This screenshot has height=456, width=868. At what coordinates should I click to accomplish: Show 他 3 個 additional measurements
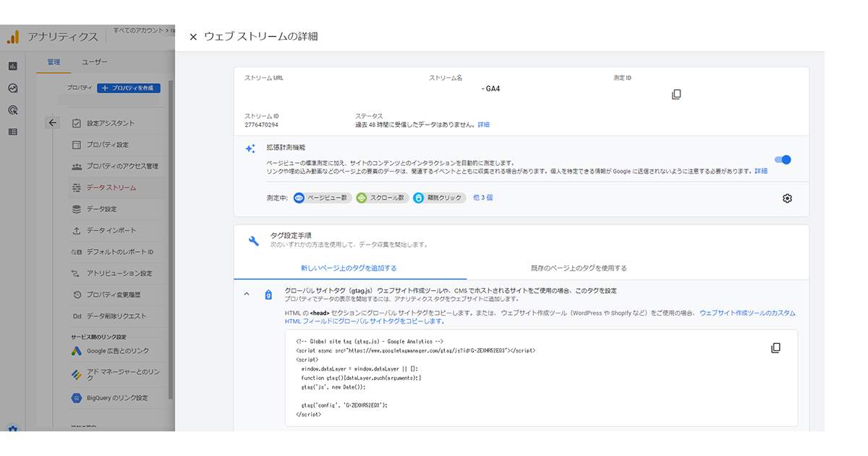click(482, 198)
